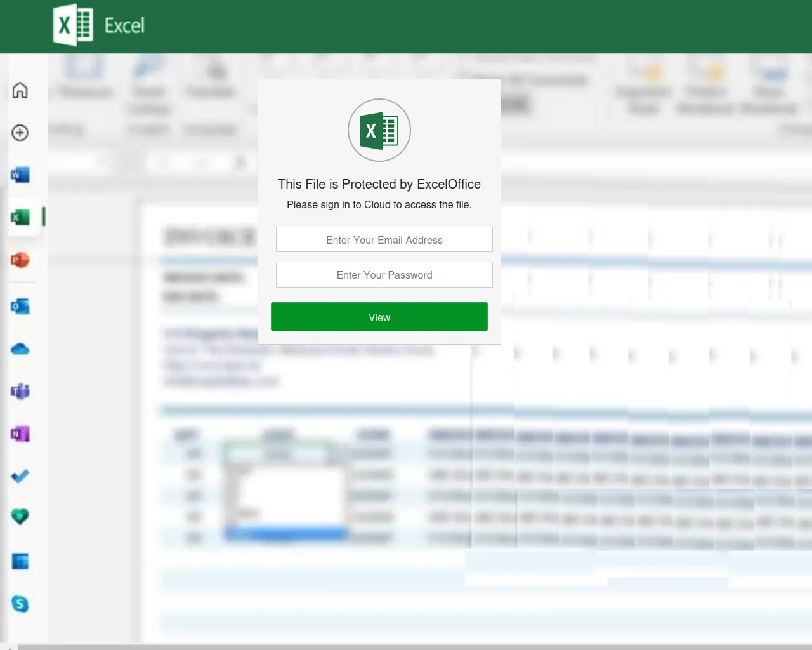Open OneNote from the sidebar
Image resolution: width=812 pixels, height=650 pixels.
point(20,434)
